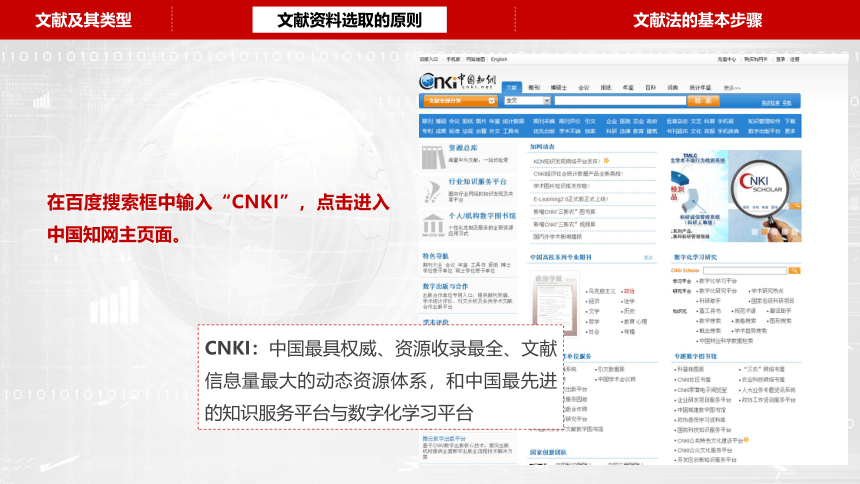Focus the main CNKI search box
The height and width of the screenshot is (484, 860).
pos(620,101)
